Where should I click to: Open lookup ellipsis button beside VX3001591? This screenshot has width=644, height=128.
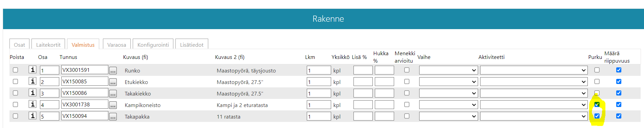[x=113, y=70]
